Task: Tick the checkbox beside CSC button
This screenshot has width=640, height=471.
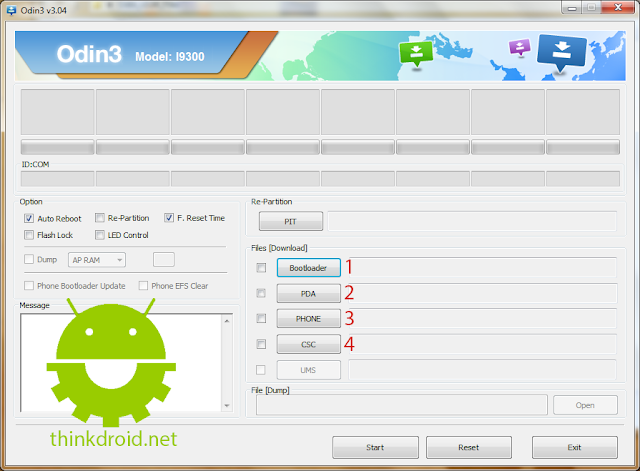Action: [x=261, y=344]
